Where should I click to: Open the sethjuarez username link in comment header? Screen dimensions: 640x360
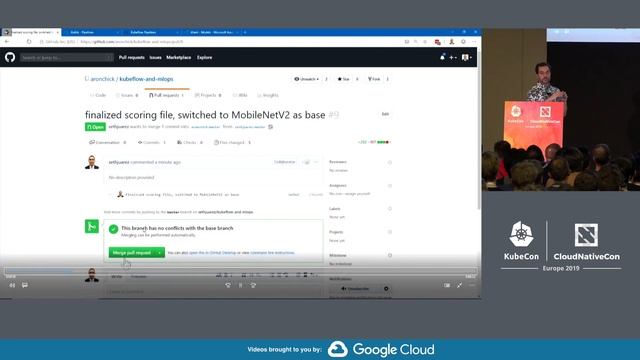[x=119, y=162]
